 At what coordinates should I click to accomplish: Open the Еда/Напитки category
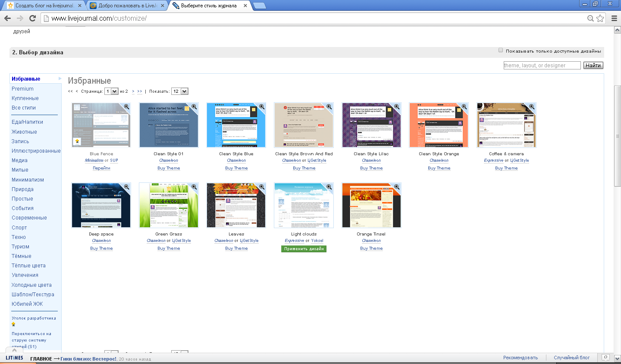(27, 122)
